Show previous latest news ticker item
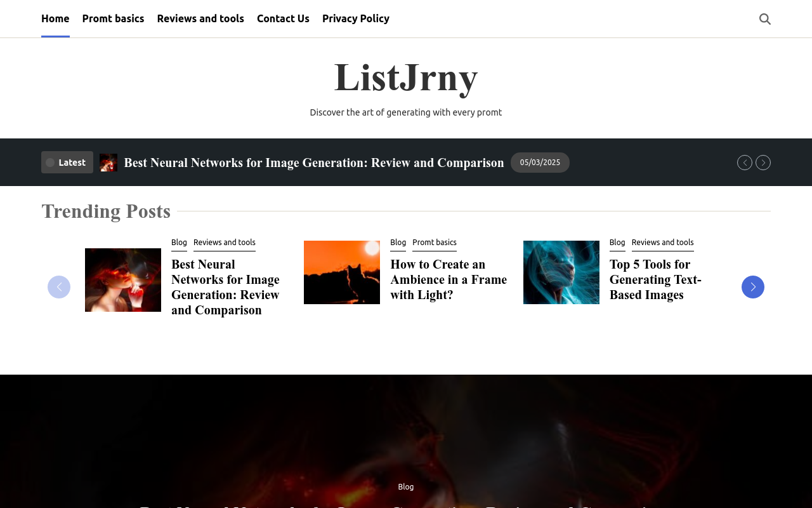The height and width of the screenshot is (508, 812). pyautogui.click(x=745, y=163)
